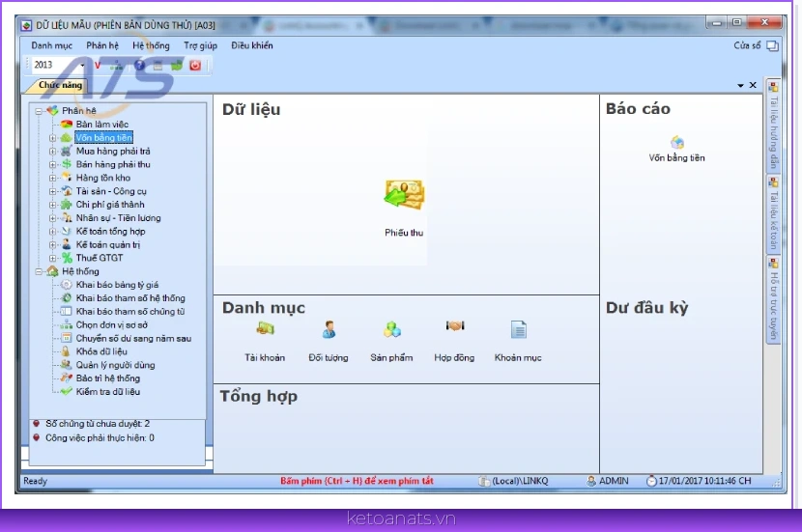
Task: Collapse the Phân hệ tree node
Action: tap(39, 111)
